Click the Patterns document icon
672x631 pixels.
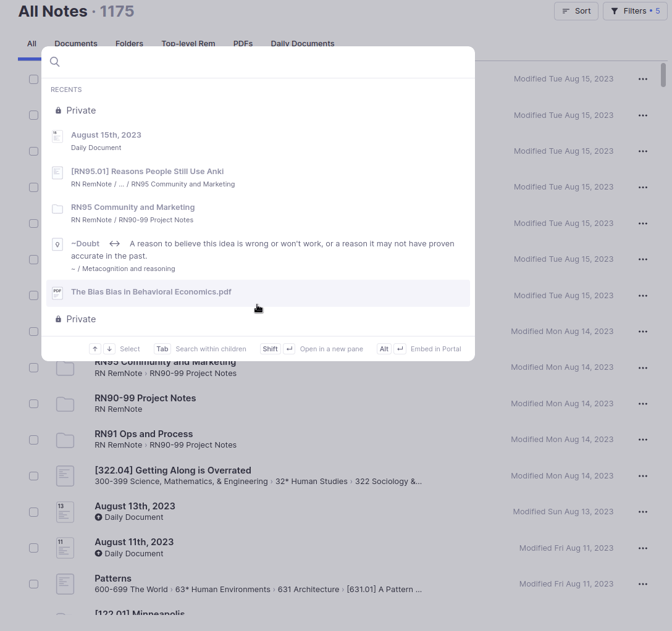point(65,584)
